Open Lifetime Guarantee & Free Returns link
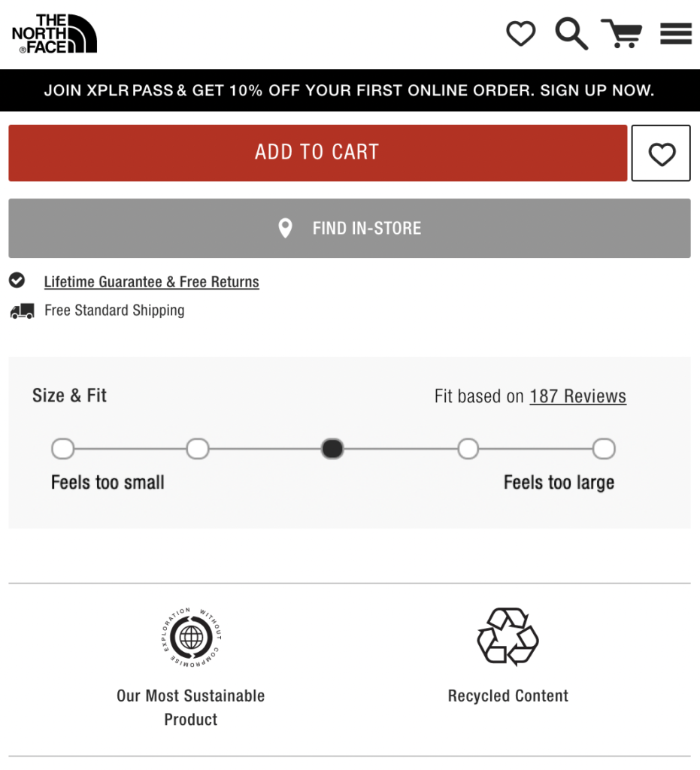 (x=151, y=282)
